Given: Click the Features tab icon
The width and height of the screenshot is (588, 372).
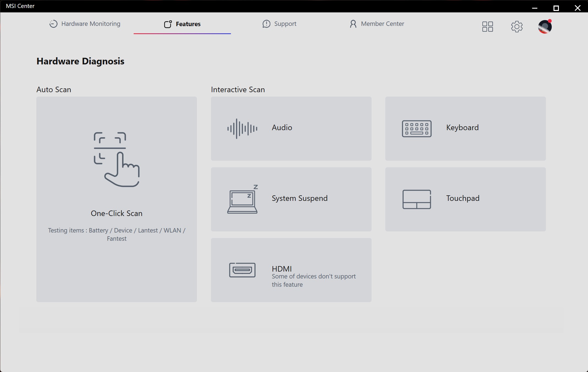Looking at the screenshot, I should pyautogui.click(x=168, y=24).
